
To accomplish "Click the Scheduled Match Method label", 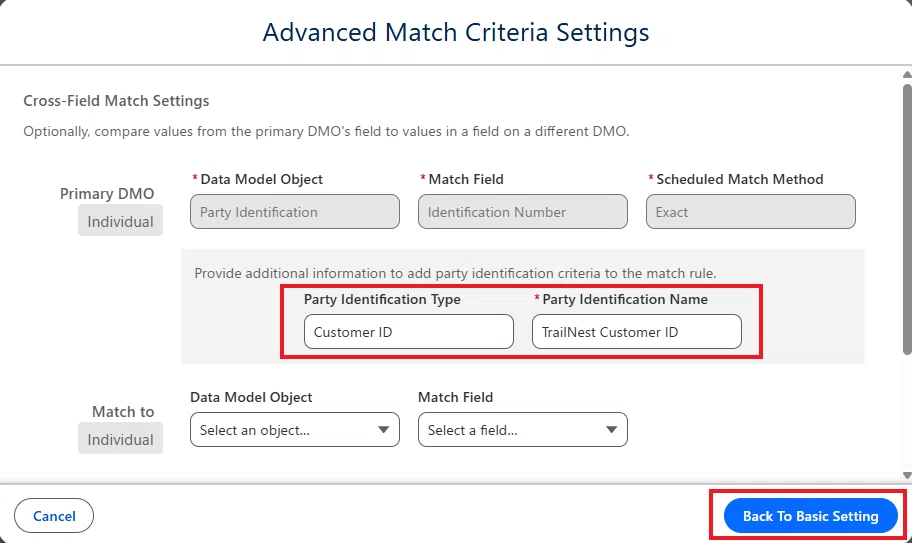I will [739, 179].
